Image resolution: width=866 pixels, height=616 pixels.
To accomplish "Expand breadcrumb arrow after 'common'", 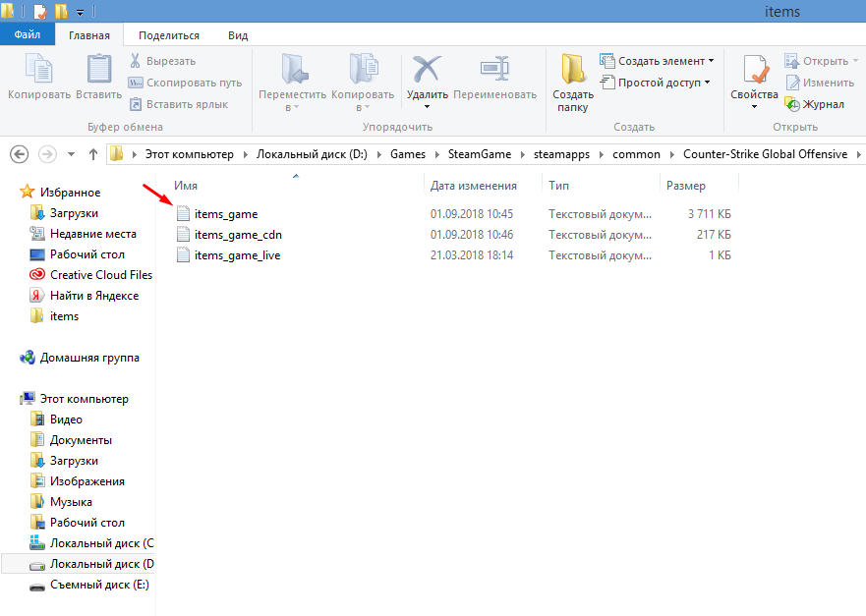I will pyautogui.click(x=672, y=154).
